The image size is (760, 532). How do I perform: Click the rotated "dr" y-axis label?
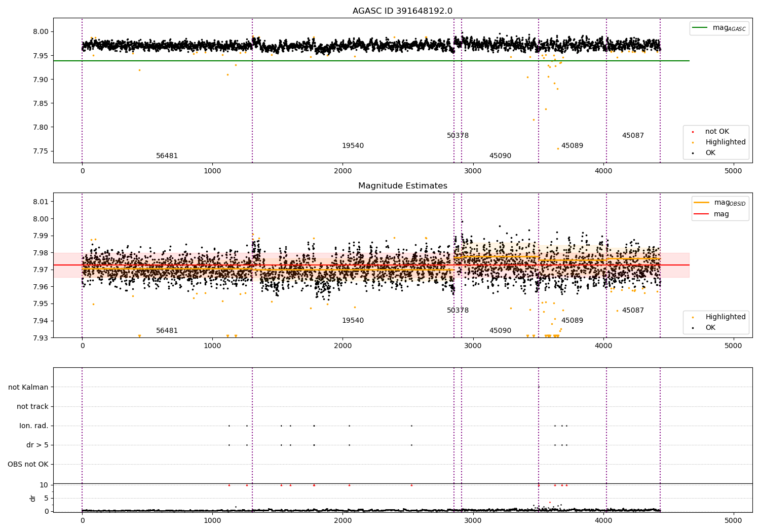tap(33, 498)
